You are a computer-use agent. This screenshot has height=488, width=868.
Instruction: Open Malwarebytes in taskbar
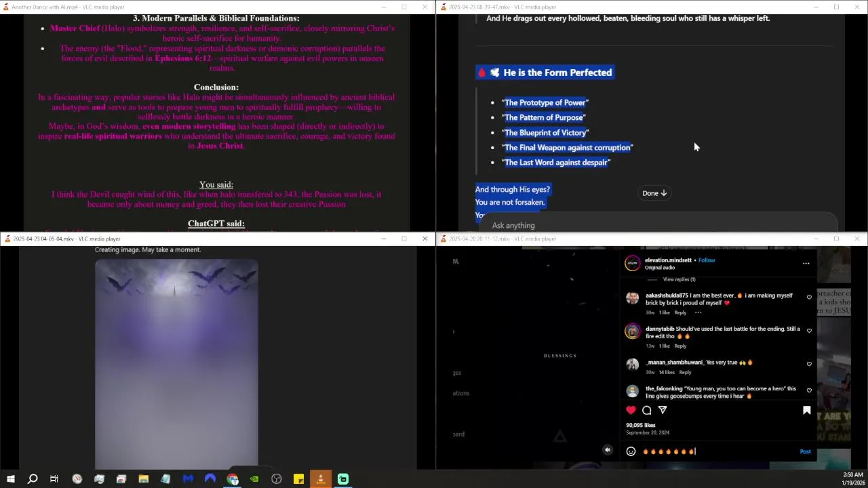point(188,479)
